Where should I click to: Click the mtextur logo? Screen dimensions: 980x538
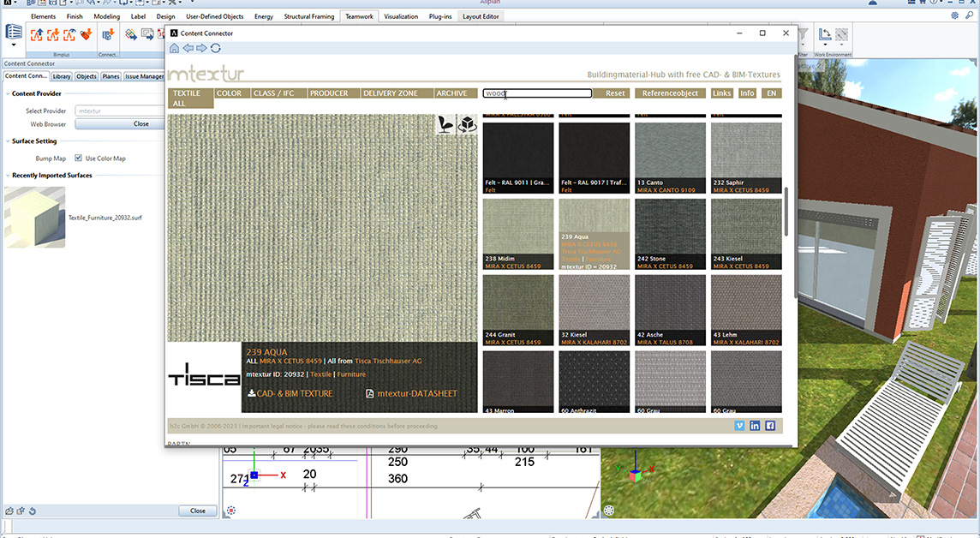[206, 73]
